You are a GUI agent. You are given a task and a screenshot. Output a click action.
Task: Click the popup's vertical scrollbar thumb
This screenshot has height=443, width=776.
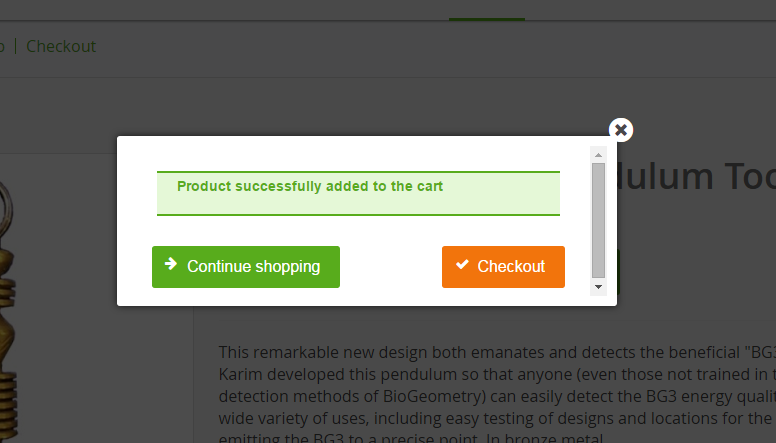tap(598, 220)
